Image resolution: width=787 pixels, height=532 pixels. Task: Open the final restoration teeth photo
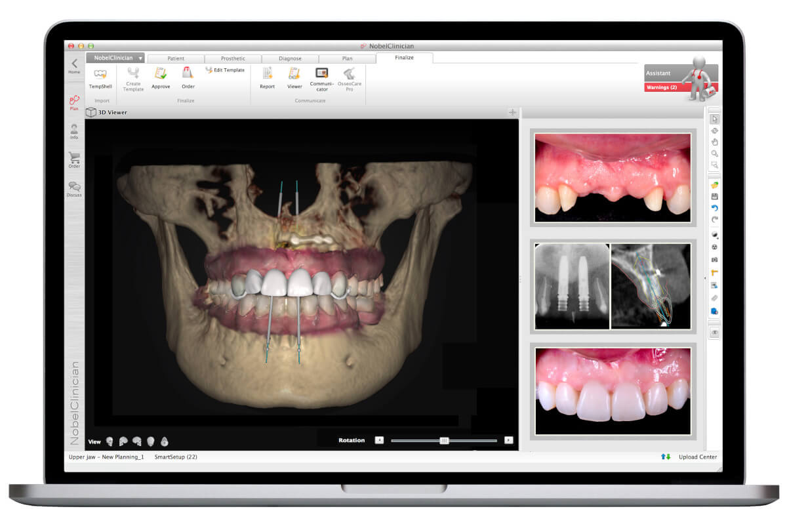click(613, 391)
